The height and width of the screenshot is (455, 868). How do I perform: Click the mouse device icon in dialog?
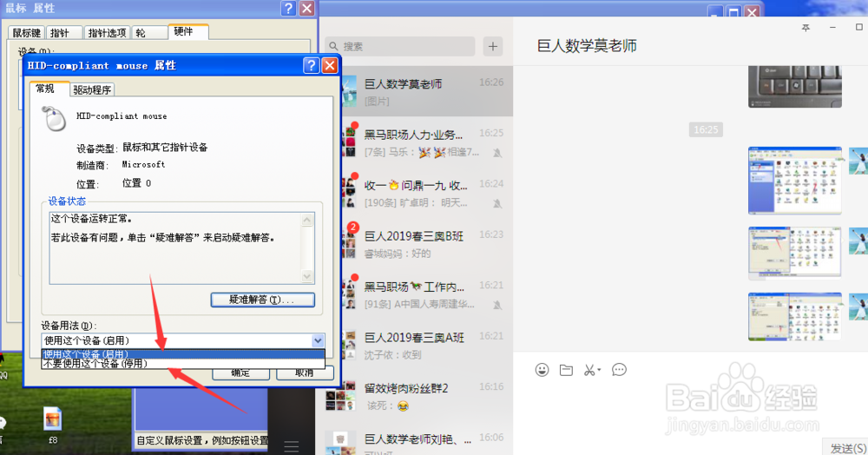coord(54,118)
